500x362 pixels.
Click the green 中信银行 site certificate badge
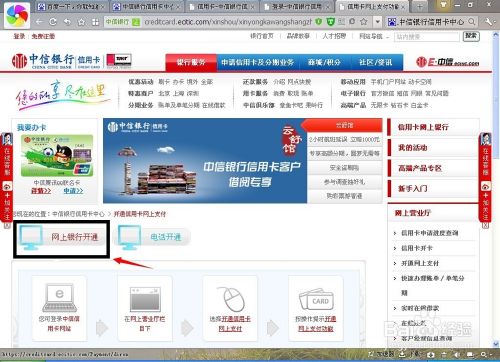tap(122, 22)
